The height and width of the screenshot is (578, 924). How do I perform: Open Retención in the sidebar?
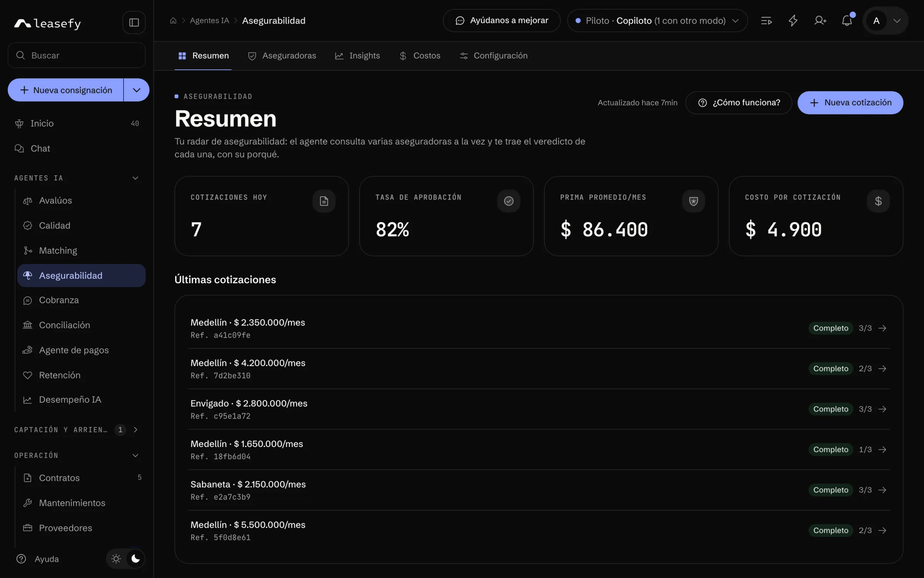(81, 375)
